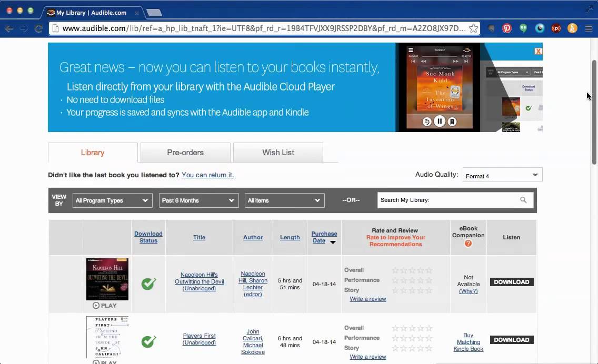This screenshot has height=364, width=598.
Task: Switch to the Pre-orders tab
Action: click(x=185, y=153)
